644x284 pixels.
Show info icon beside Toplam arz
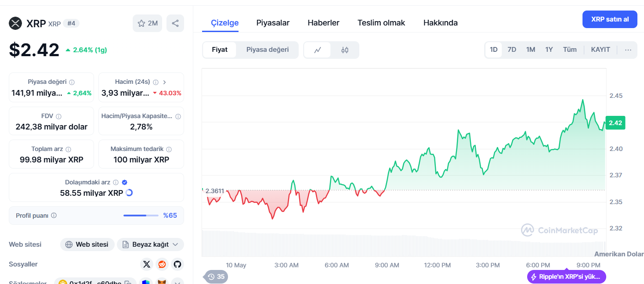(x=69, y=149)
